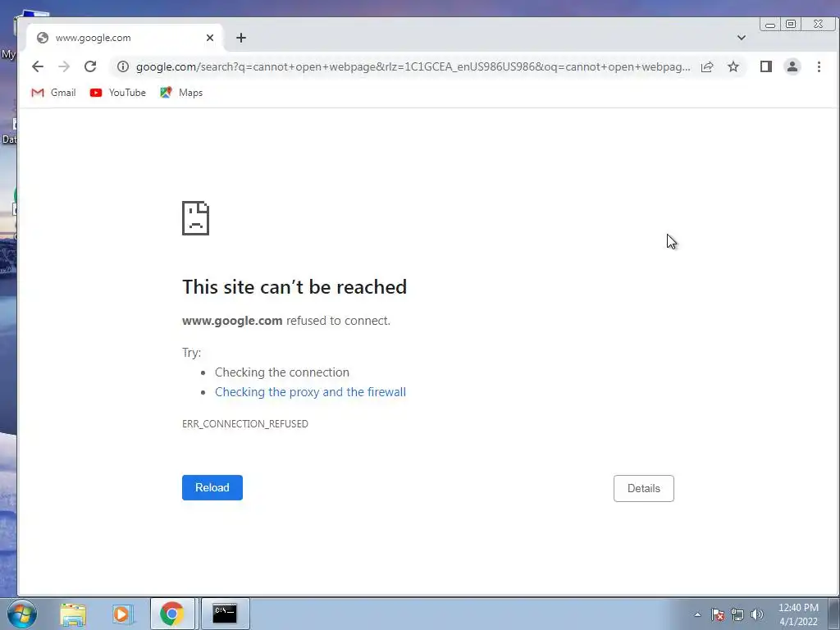Screen dimensions: 840x630
Task: Click the sad page error icon
Action: coord(195,218)
